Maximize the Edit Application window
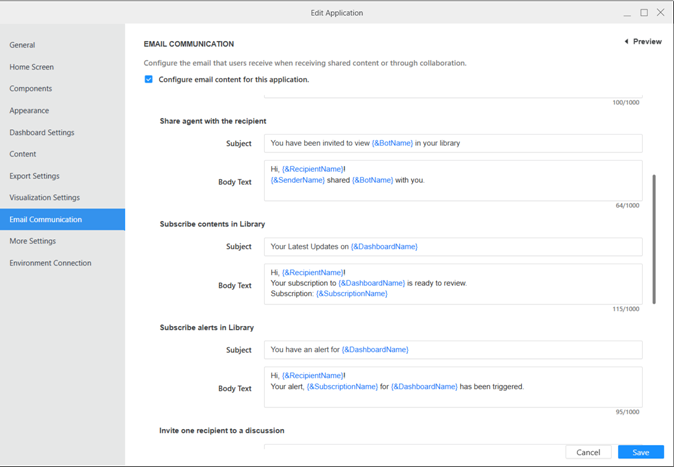This screenshot has width=674, height=467. click(x=644, y=13)
